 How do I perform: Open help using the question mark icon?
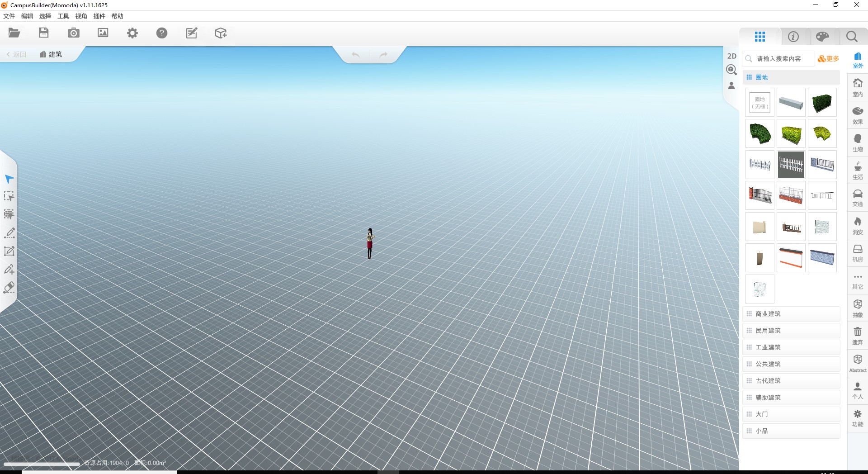[162, 33]
